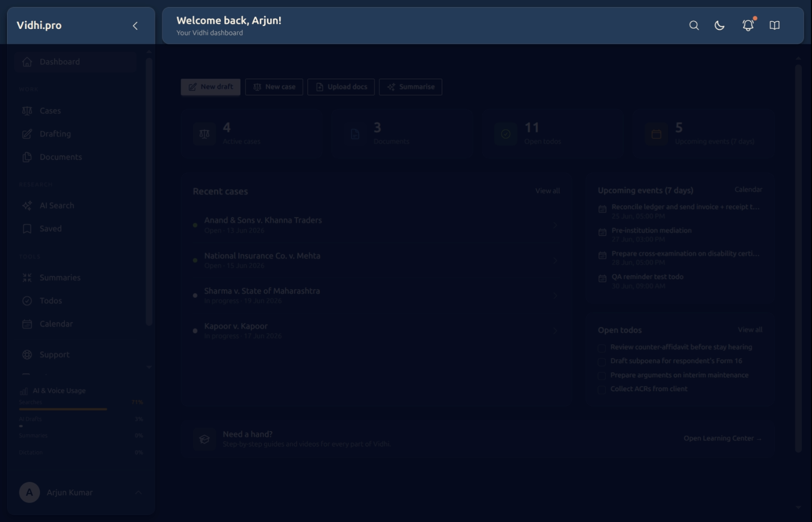Check Draft subpoena for respondent's Form 16
The image size is (812, 522).
tap(602, 362)
